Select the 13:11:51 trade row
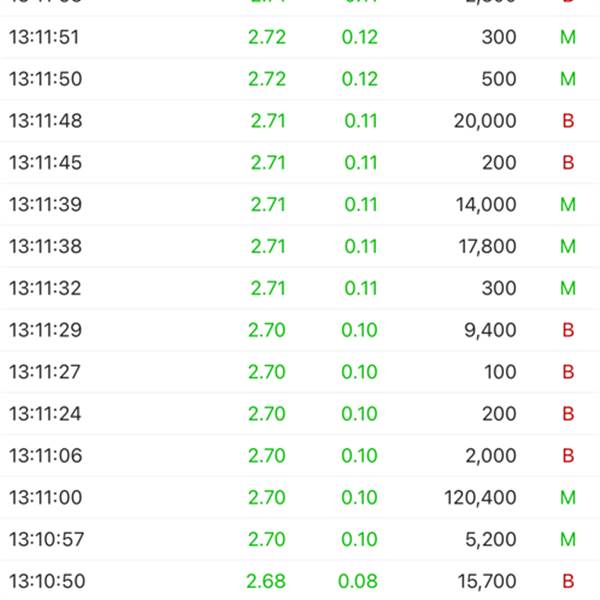The width and height of the screenshot is (600, 600). click(300, 37)
